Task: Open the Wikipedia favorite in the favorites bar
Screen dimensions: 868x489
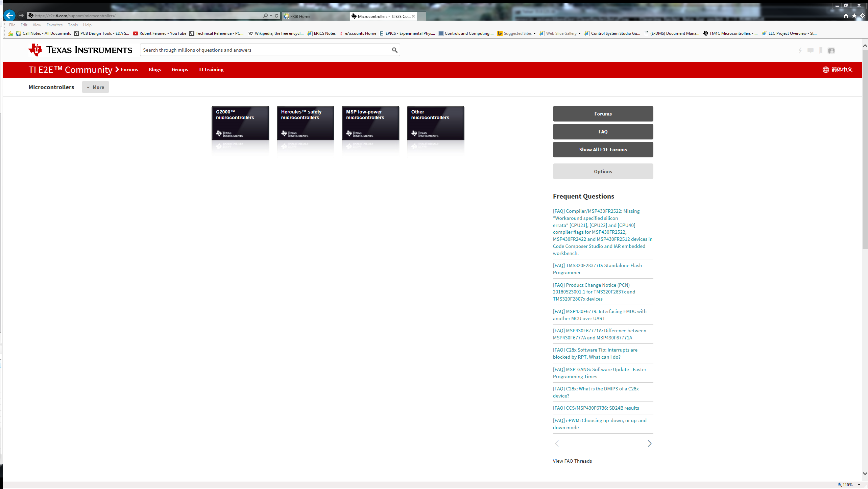Action: (x=276, y=33)
